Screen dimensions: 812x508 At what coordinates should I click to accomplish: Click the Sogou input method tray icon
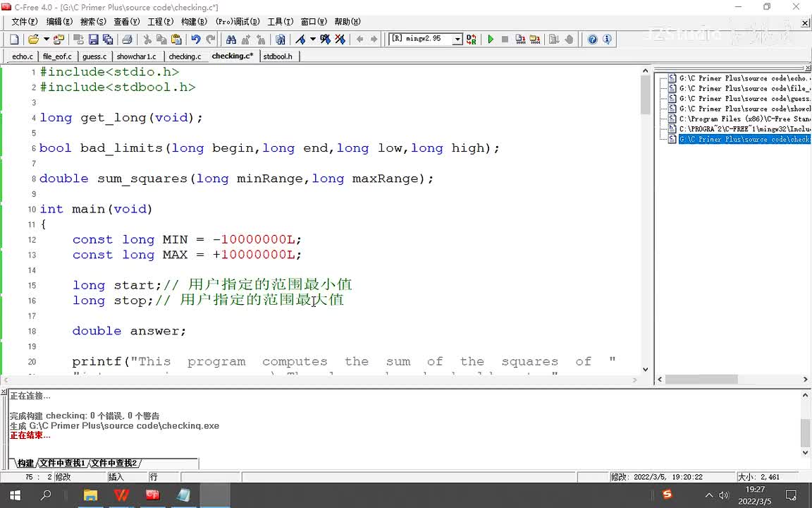click(x=667, y=495)
